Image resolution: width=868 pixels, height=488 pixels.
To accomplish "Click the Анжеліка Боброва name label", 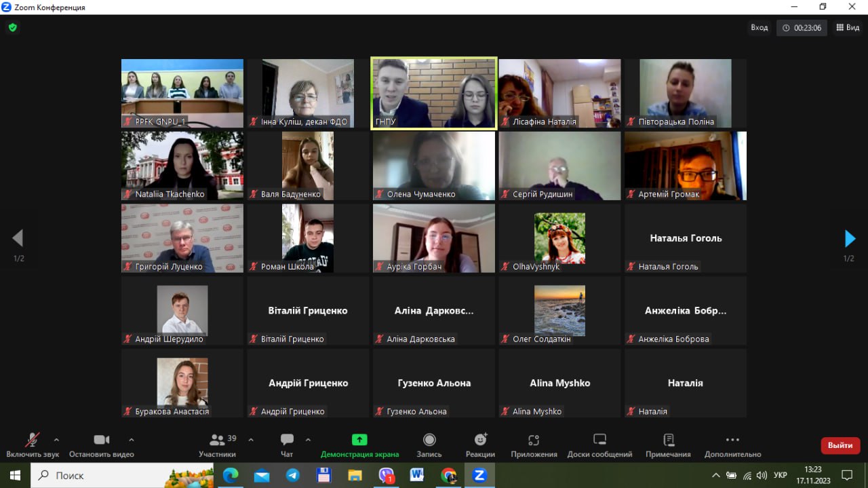I will point(673,339).
